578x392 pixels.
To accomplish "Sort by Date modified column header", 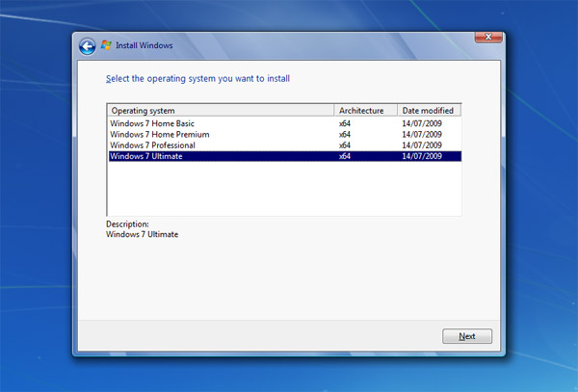I will tap(429, 111).
